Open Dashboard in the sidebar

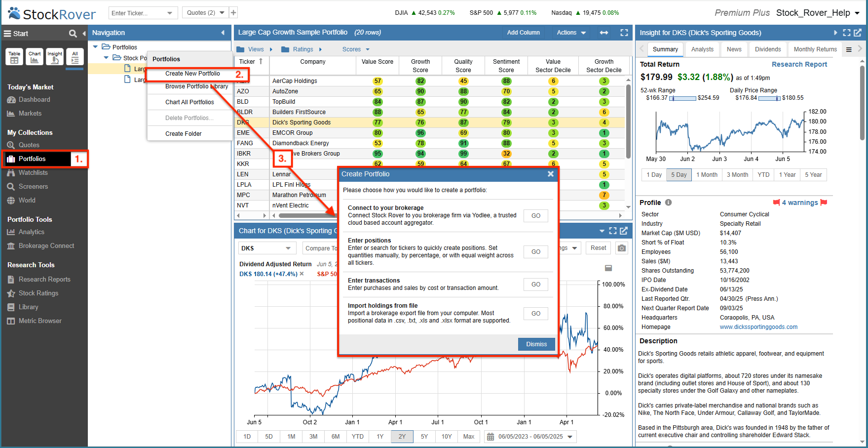(x=34, y=99)
